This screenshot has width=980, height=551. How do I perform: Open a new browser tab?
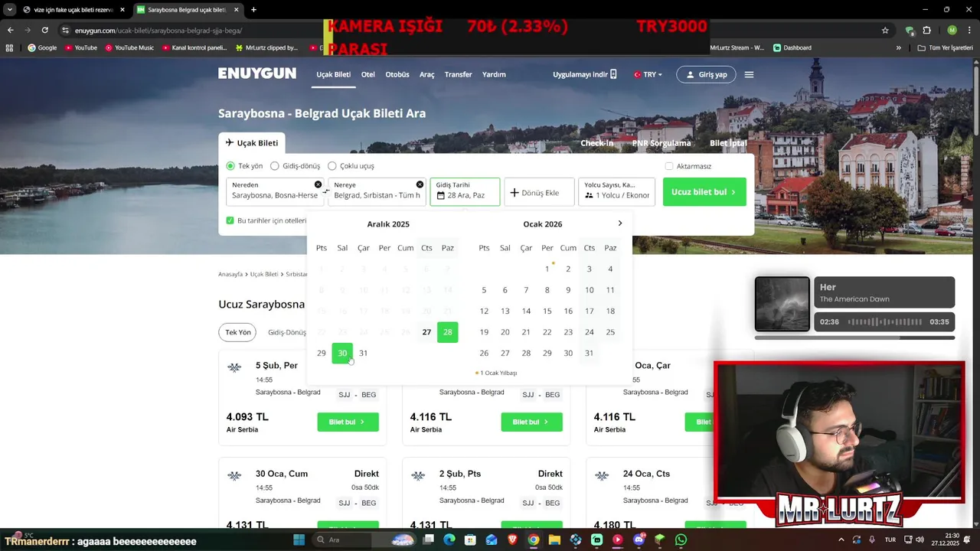[253, 10]
